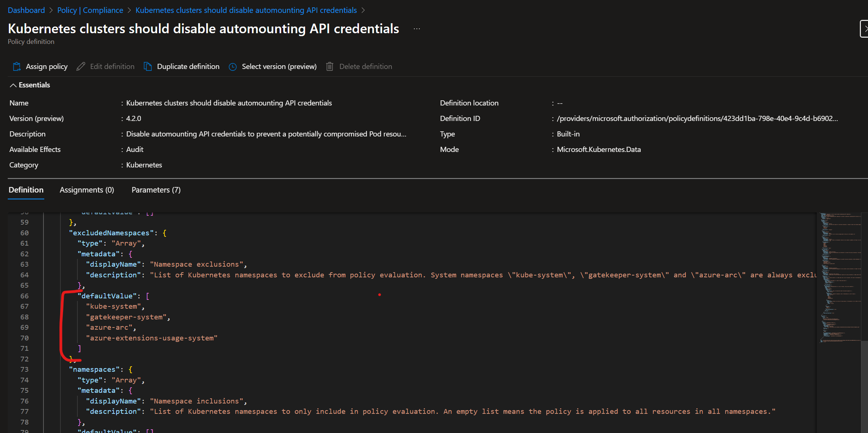868x433 pixels.
Task: Click the "namespaces" key on line 73
Action: pos(94,369)
